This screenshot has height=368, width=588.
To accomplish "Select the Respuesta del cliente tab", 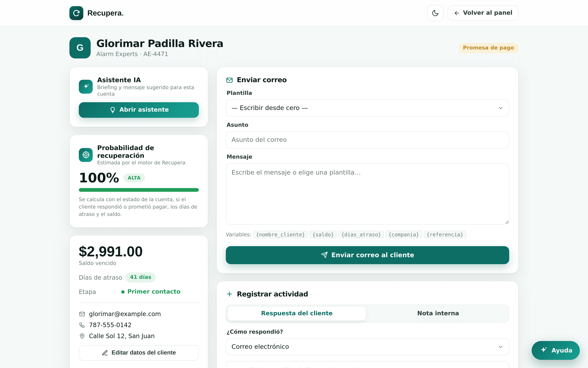I will point(297,313).
